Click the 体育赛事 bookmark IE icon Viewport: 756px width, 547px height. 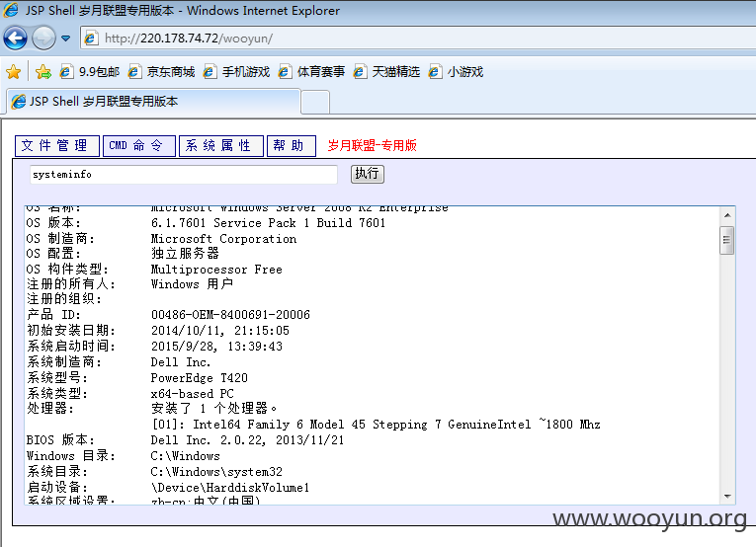pos(285,72)
